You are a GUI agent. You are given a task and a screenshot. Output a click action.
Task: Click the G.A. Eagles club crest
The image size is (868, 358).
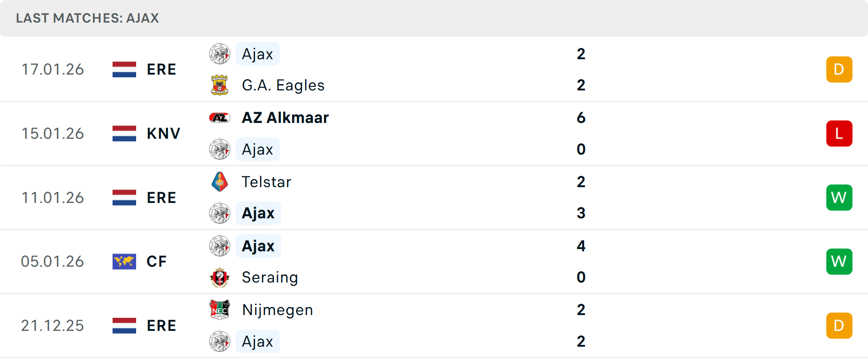click(x=220, y=85)
